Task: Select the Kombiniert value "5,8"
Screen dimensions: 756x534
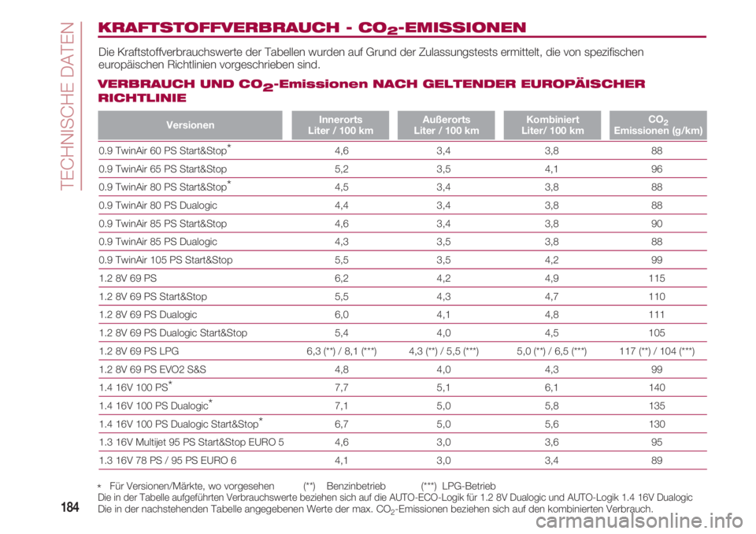Action: 551,406
